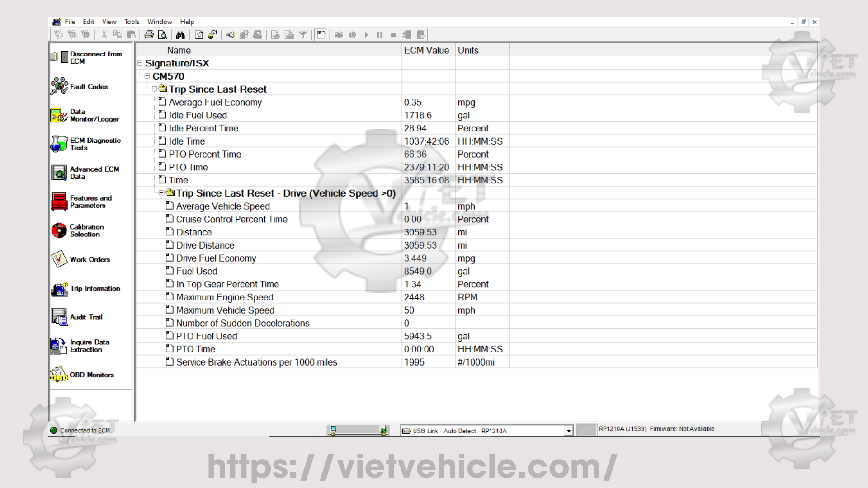Collapse Trip Since Last Reset folder

154,89
